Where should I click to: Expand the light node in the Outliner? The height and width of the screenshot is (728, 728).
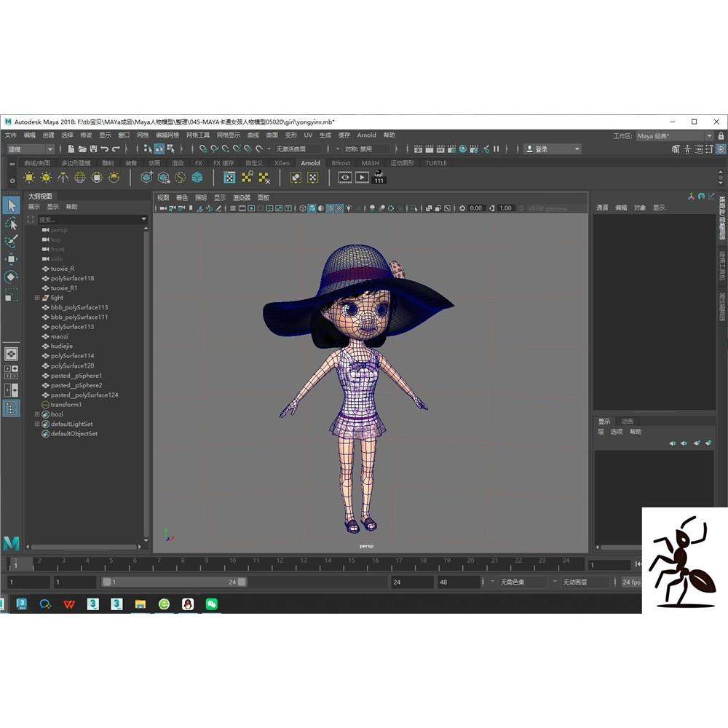[x=37, y=298]
